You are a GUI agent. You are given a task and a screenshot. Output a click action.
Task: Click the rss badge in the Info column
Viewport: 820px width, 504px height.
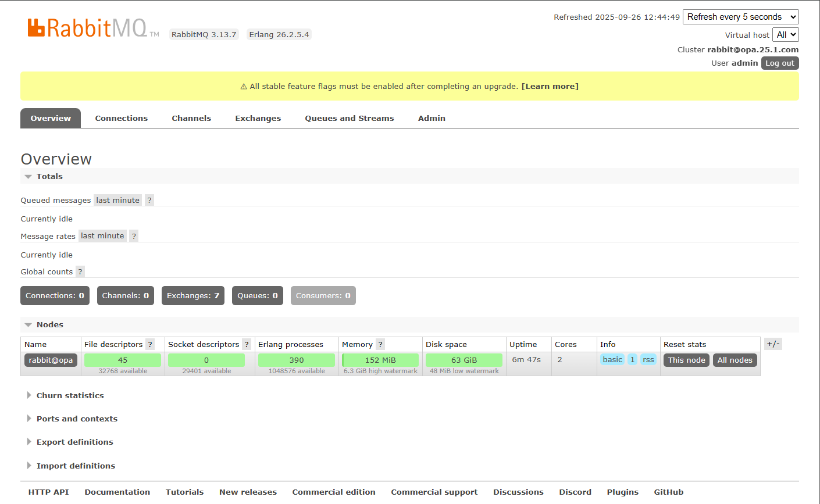pos(648,359)
